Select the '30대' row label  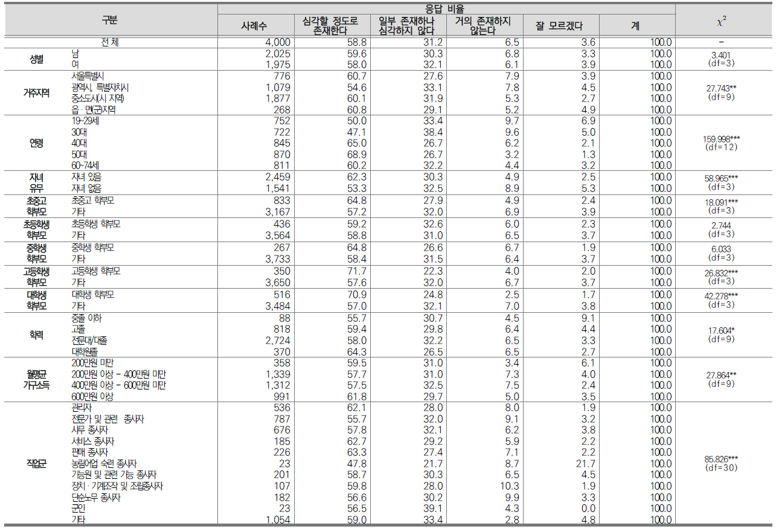(x=80, y=132)
